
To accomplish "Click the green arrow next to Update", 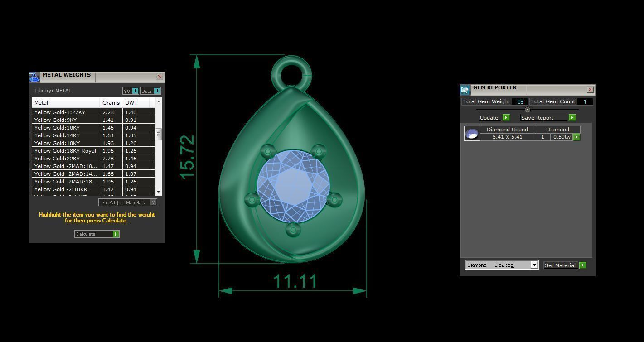I will click(x=506, y=118).
